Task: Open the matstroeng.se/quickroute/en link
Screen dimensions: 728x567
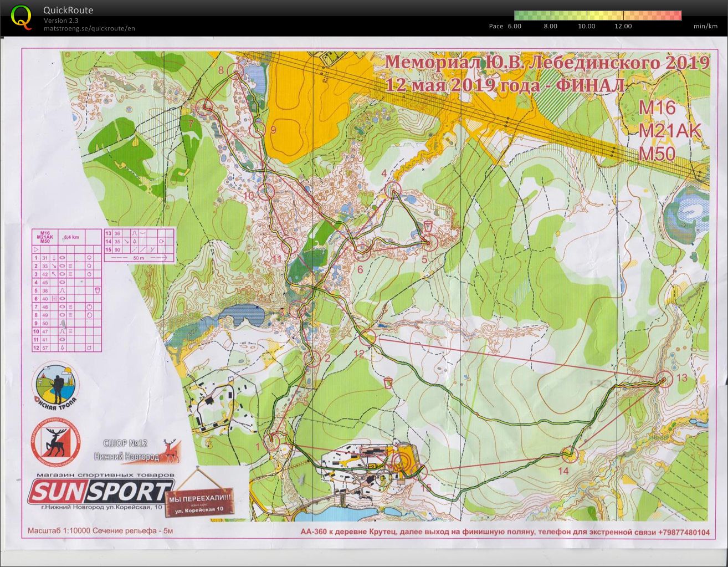Action: [89, 29]
